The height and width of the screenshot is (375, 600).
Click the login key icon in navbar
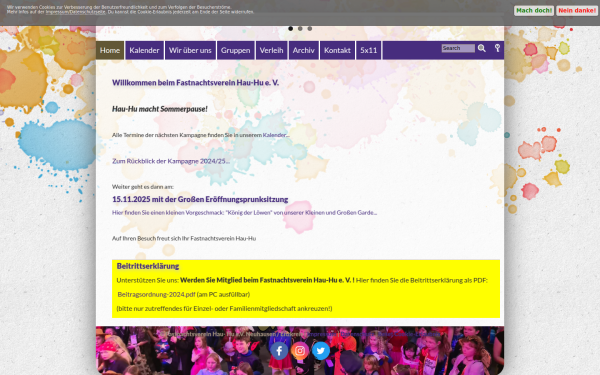pyautogui.click(x=497, y=48)
